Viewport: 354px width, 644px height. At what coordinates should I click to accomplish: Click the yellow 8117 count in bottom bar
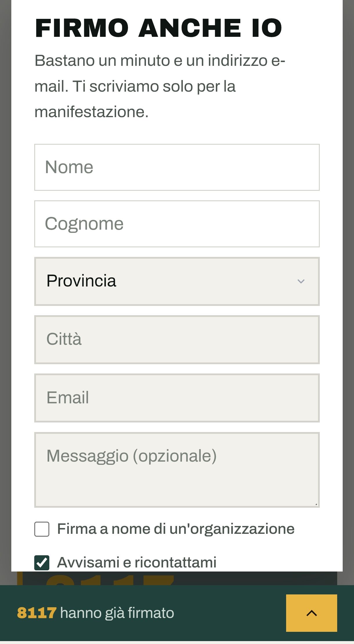pos(37,613)
